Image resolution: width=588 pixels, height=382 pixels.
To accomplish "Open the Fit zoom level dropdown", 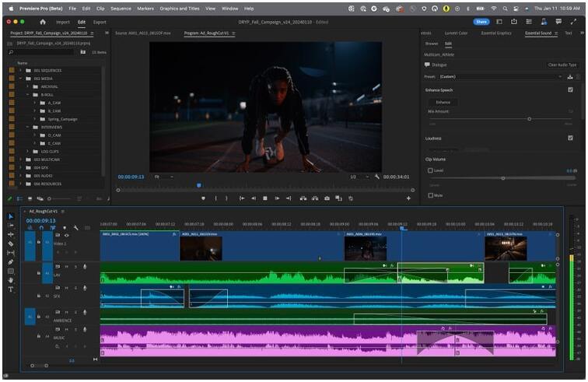I will tap(163, 177).
